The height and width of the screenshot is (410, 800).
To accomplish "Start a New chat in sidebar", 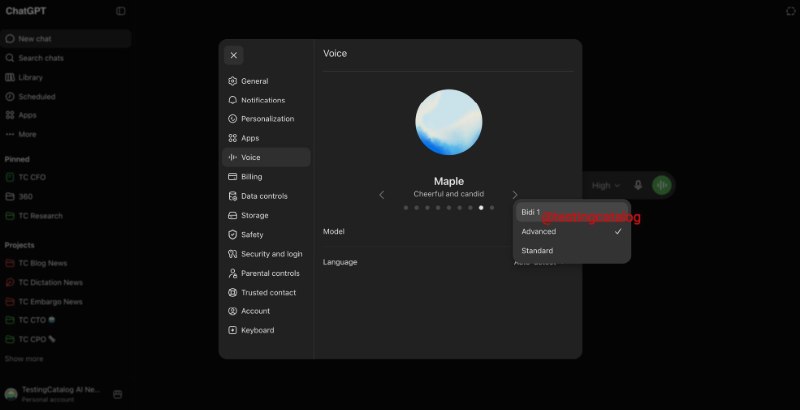I will (x=66, y=39).
